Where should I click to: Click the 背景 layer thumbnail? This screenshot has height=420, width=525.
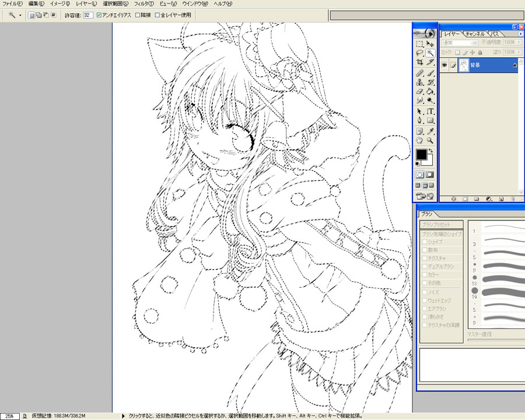coord(463,65)
